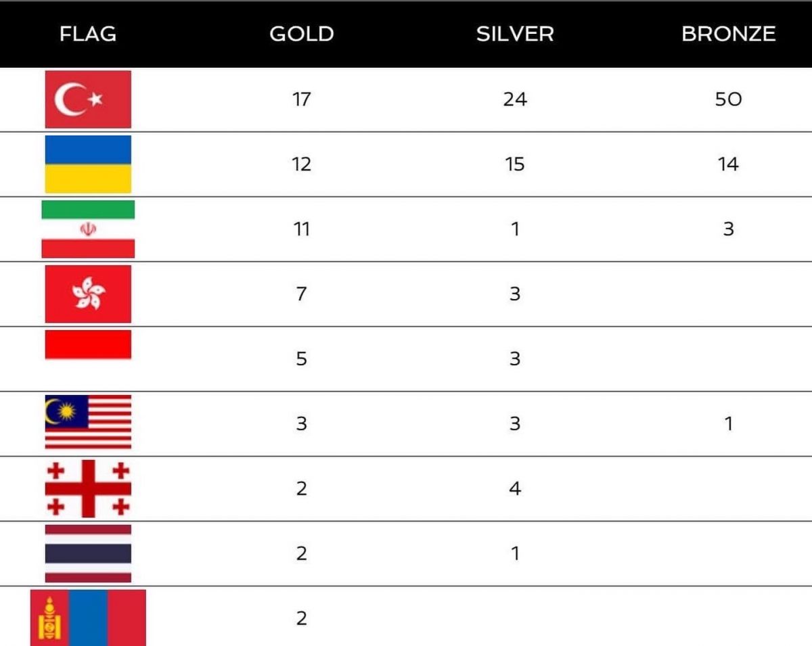The height and width of the screenshot is (646, 812).
Task: Click Iran's gold count of 11
Action: 302,229
